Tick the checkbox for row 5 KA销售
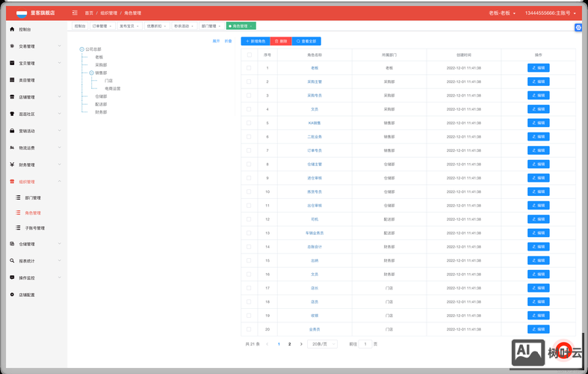 (249, 123)
